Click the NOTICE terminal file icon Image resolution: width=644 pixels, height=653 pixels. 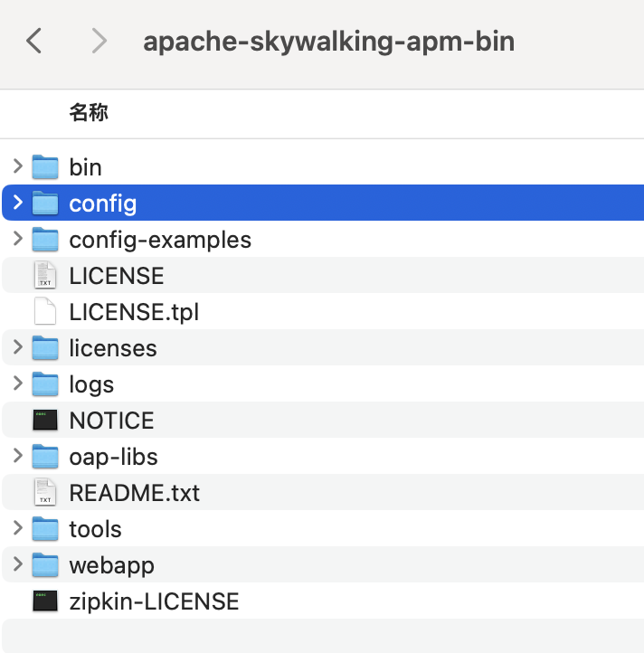45,420
